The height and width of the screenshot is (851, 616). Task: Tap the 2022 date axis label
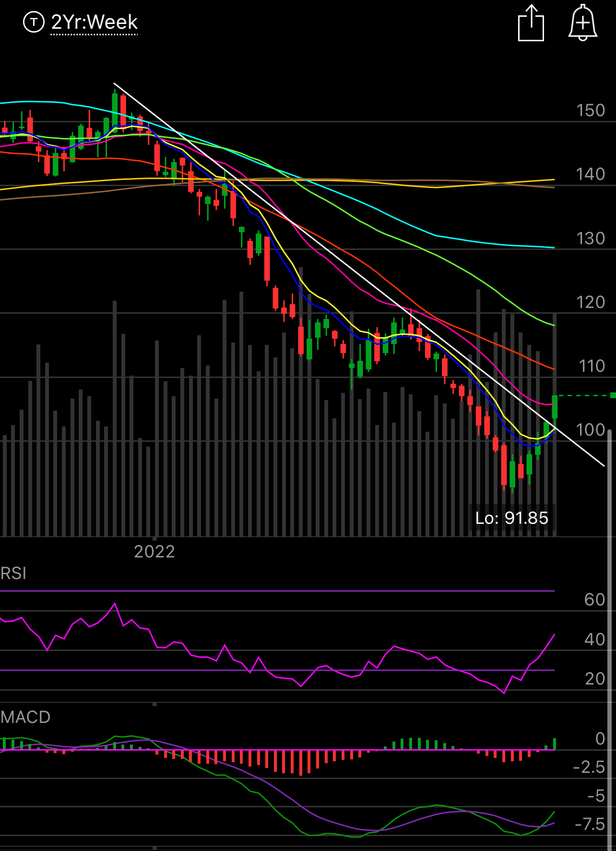pyautogui.click(x=154, y=552)
